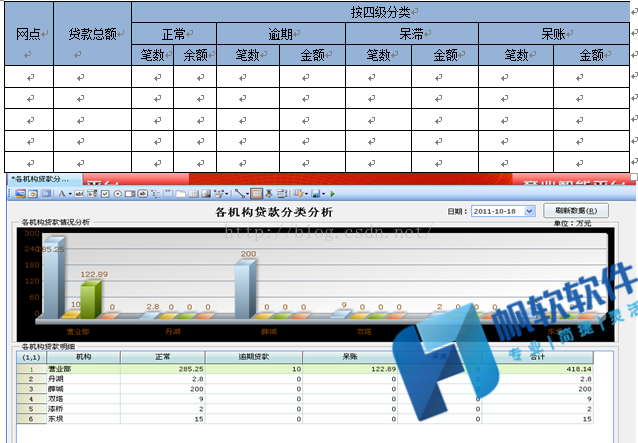The width and height of the screenshot is (638, 443).
Task: Click the '网点' header cell in top table
Action: coord(29,33)
